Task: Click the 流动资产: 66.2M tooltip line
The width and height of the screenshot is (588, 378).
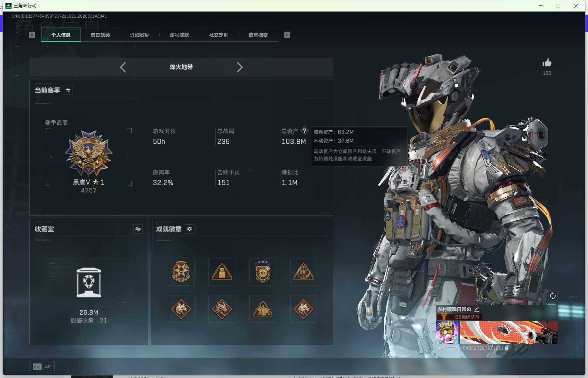Action: tap(333, 132)
